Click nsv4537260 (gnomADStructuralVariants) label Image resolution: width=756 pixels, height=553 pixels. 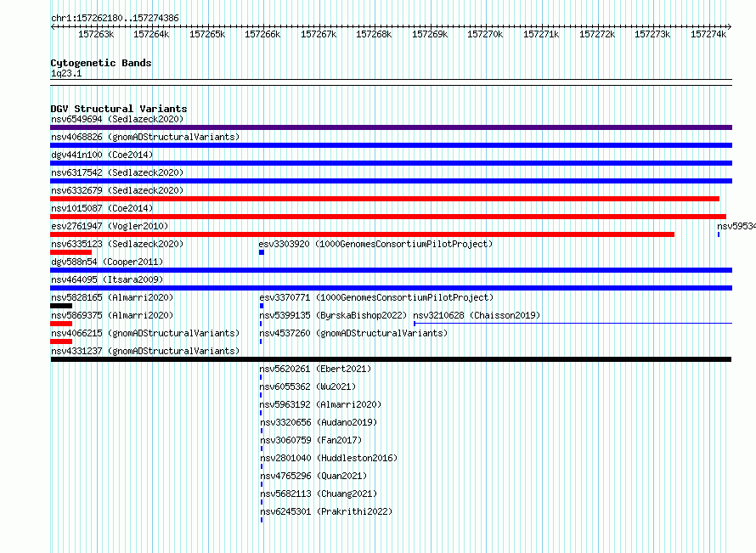click(353, 333)
